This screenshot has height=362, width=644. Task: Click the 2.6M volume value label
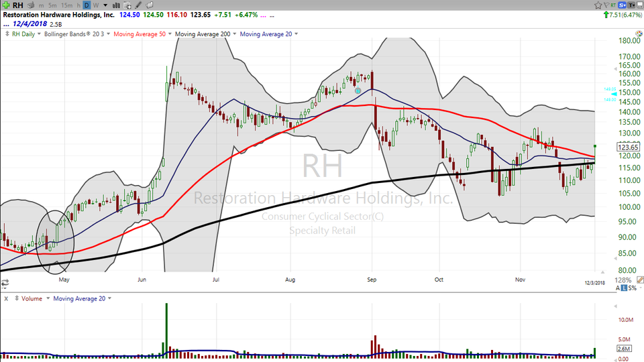(624, 349)
